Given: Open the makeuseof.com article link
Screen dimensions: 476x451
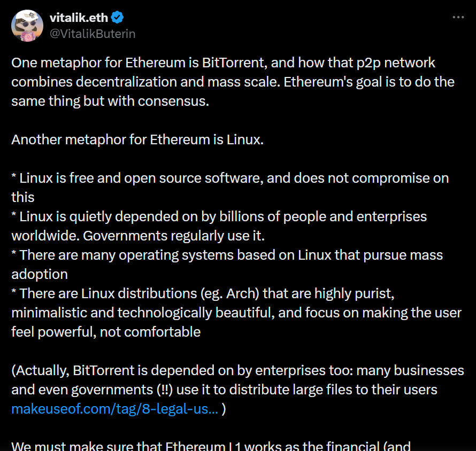Looking at the screenshot, I should (x=114, y=409).
